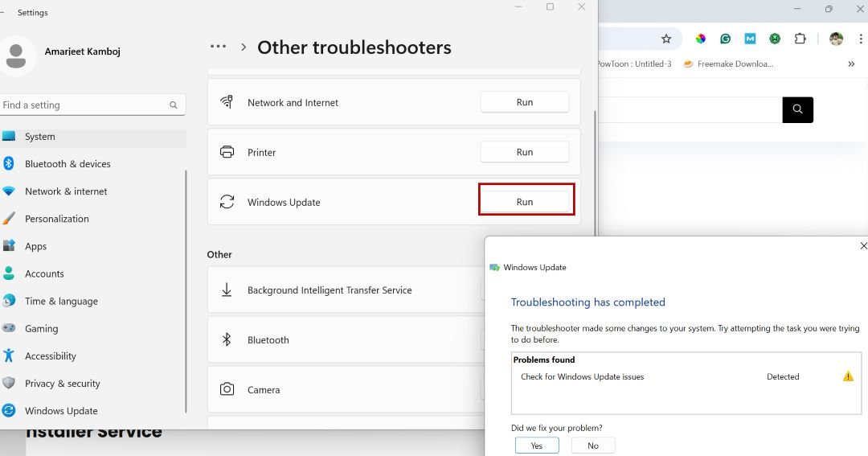Click the Camera row icon
868x456 pixels.
click(227, 389)
